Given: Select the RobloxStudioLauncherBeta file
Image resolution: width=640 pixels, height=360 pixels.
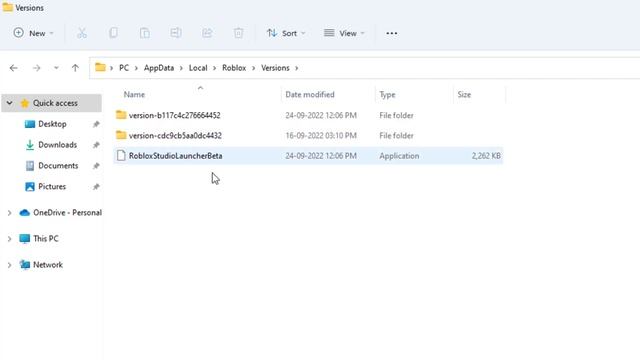Looking at the screenshot, I should pyautogui.click(x=176, y=156).
